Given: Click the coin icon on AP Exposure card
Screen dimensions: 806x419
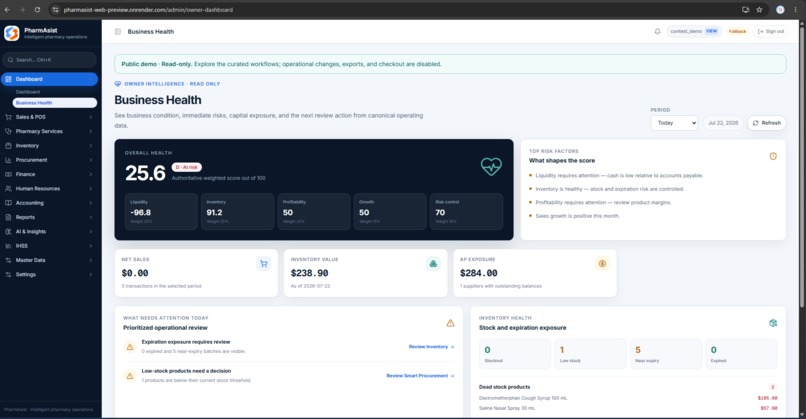Looking at the screenshot, I should coord(602,264).
